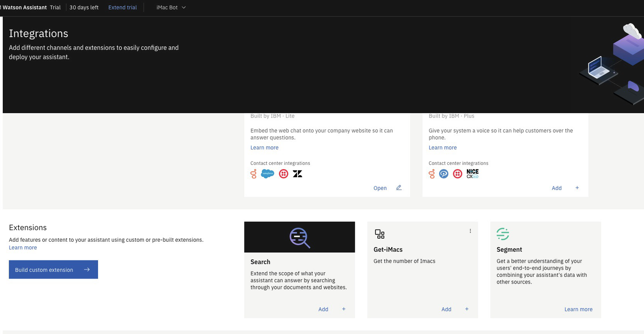Screen dimensions: 644x334
Task: Add the Search extension
Action: (323, 309)
